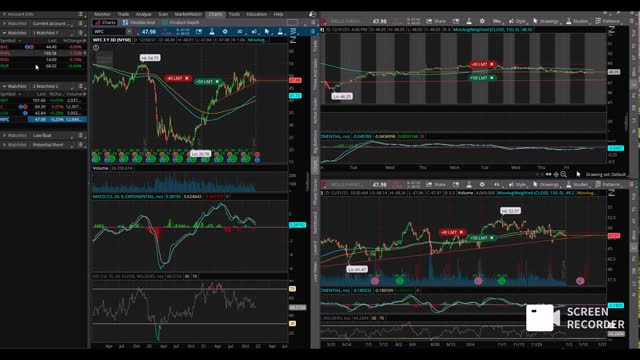The height and width of the screenshot is (360, 640).
Task: Click Share in the top-right chart toolbar
Action: pyautogui.click(x=436, y=21)
